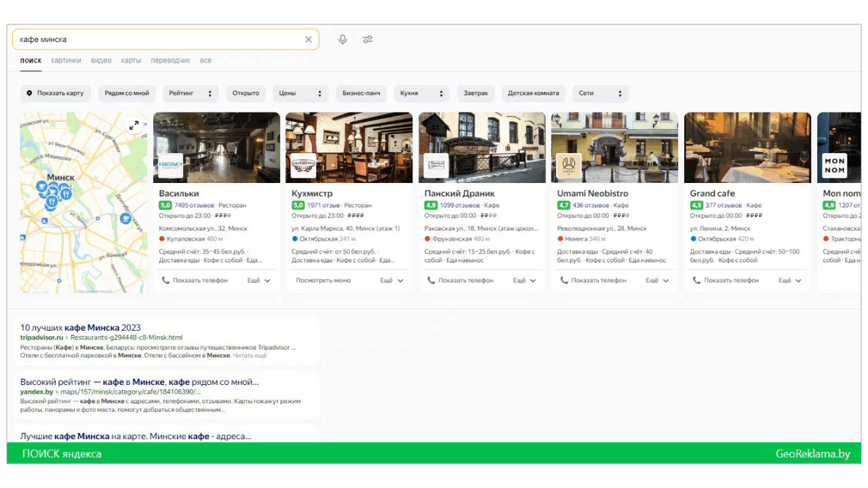Image resolution: width=868 pixels, height=488 pixels.
Task: Click 'Посмотреть меню' for Кухмистр
Action: click(x=323, y=281)
